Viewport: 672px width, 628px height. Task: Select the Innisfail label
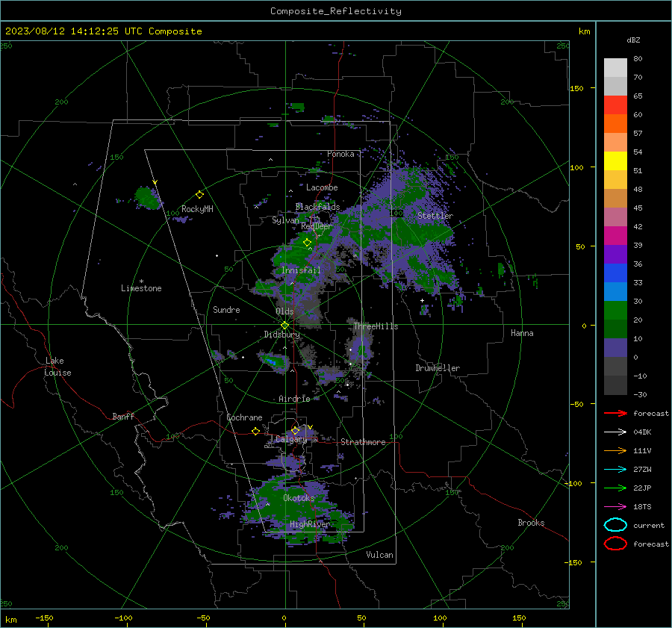[x=301, y=270]
